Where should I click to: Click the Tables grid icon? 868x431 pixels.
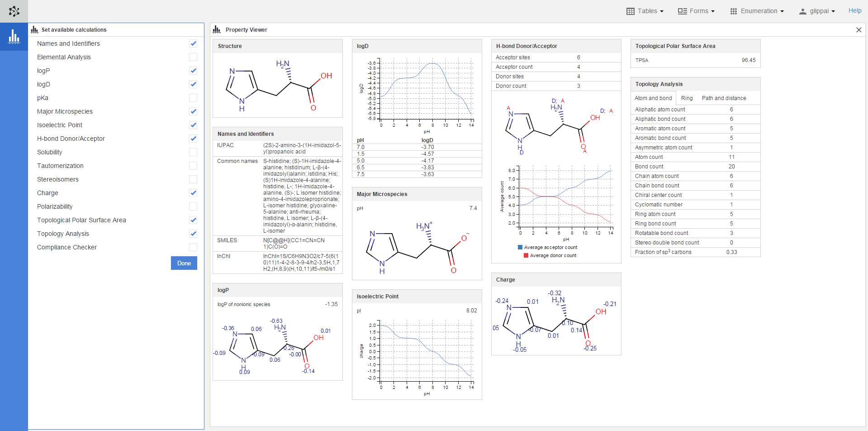click(x=630, y=11)
